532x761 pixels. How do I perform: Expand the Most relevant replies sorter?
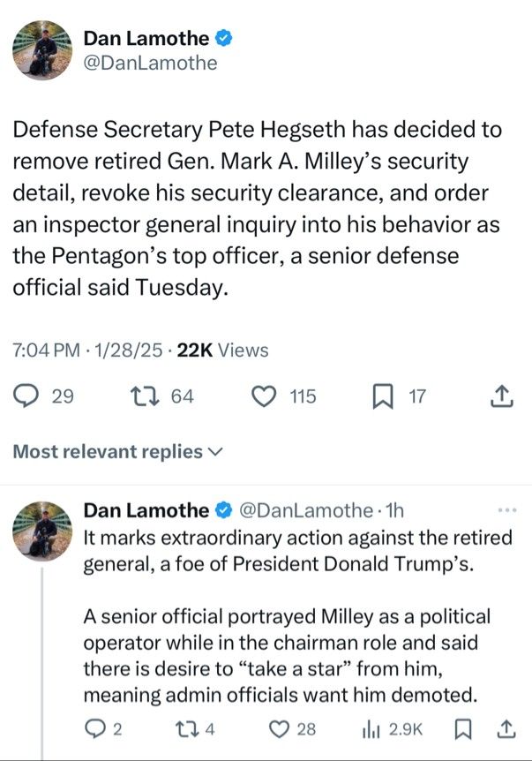(x=118, y=451)
